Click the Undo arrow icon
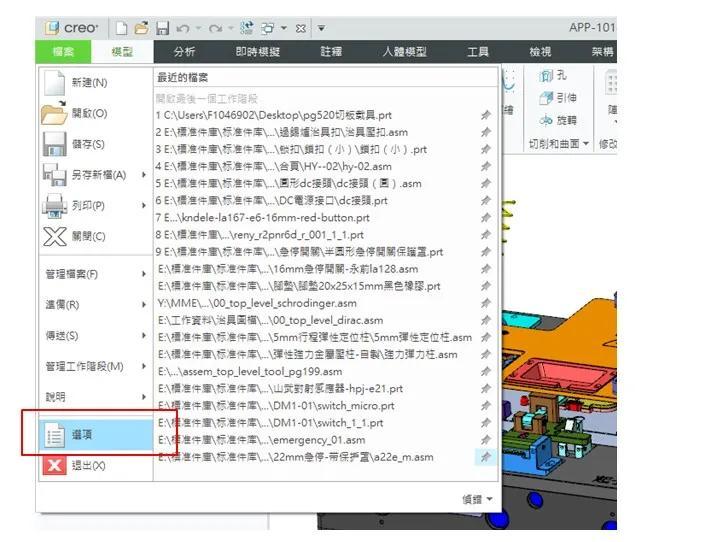The width and height of the screenshot is (723, 542). pos(183,29)
